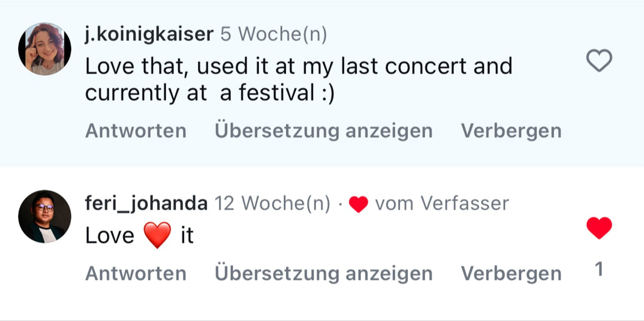644x321 pixels.
Task: Open j.koinigkaiser's profile picture
Action: [45, 49]
